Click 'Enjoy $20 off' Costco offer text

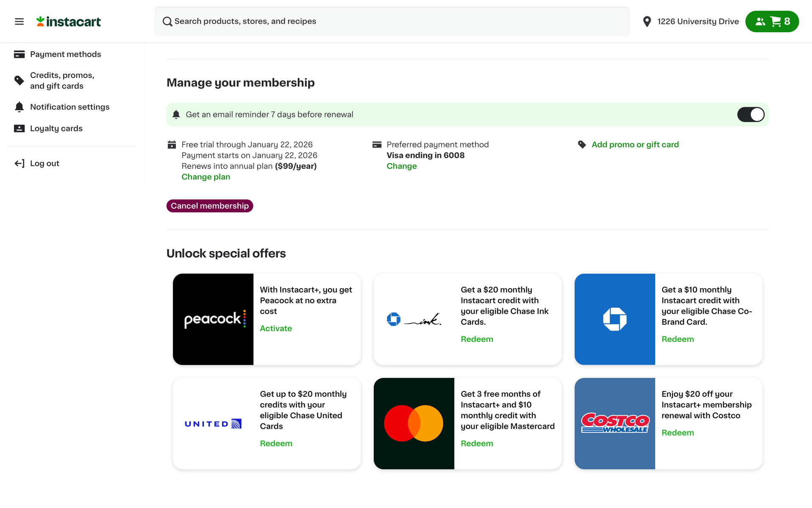tap(707, 405)
